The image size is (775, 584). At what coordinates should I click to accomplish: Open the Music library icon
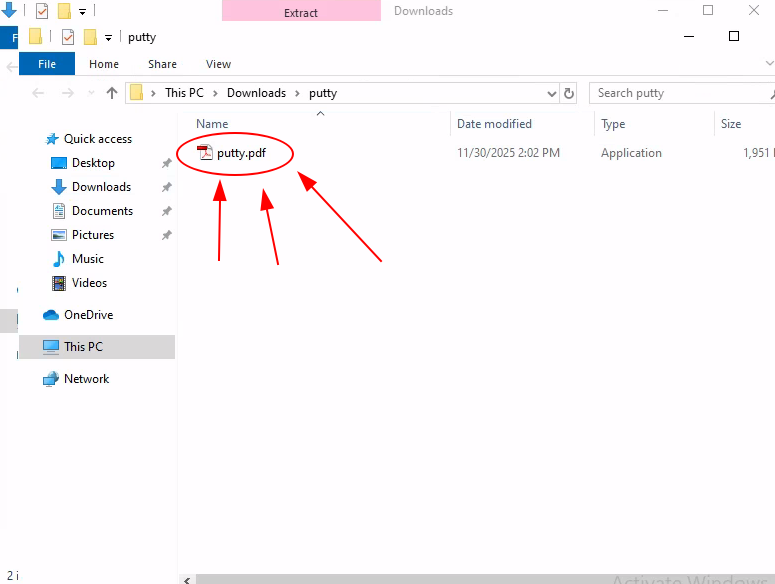(59, 259)
